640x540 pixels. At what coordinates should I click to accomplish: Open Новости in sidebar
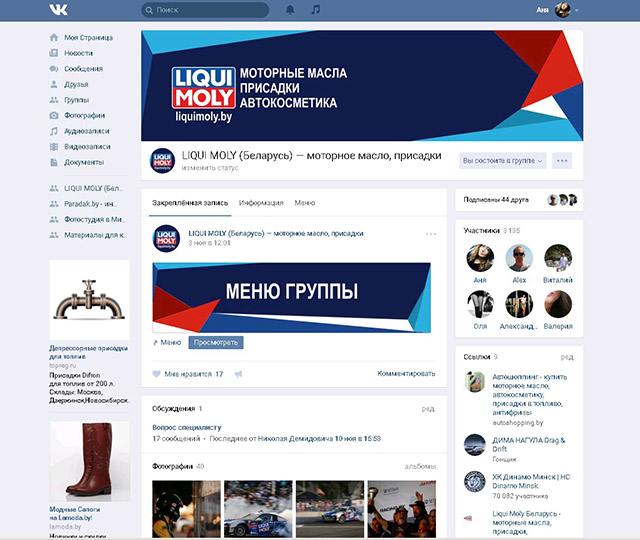[x=78, y=53]
